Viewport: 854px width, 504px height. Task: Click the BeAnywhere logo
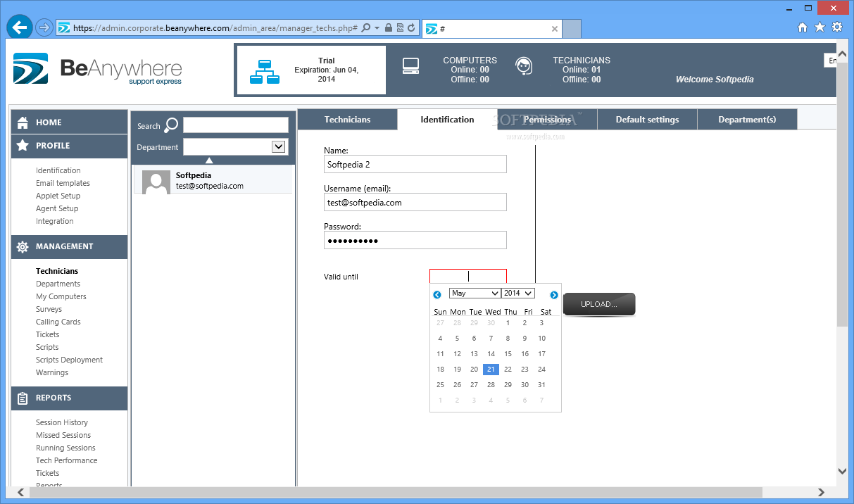[x=97, y=69]
